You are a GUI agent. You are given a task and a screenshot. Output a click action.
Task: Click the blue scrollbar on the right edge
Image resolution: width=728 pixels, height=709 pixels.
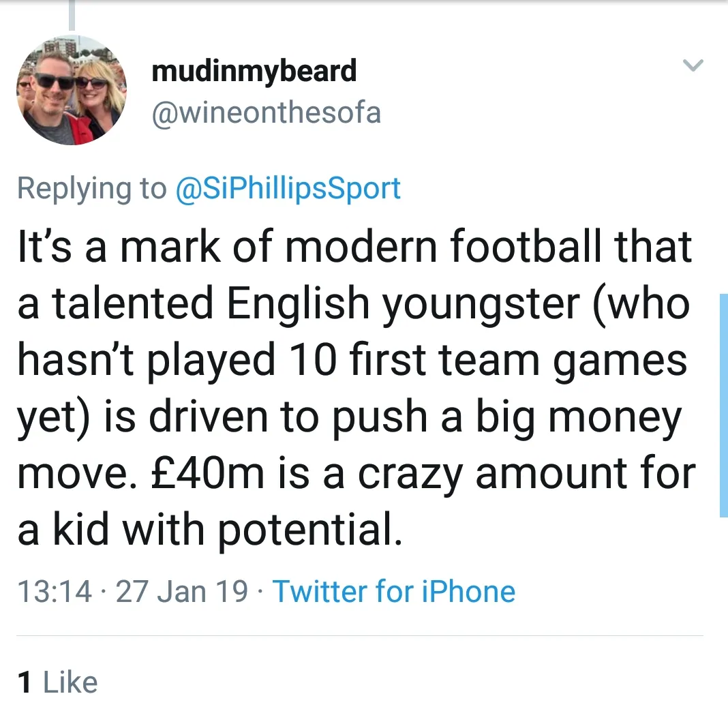[x=723, y=405]
